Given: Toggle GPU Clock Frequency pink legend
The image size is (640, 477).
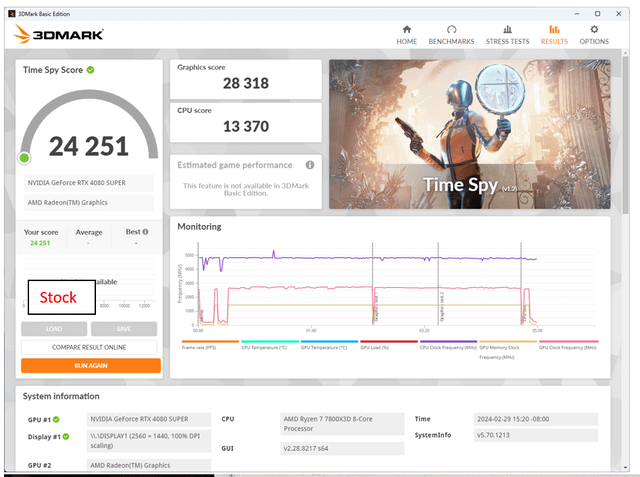Looking at the screenshot, I should click(568, 342).
